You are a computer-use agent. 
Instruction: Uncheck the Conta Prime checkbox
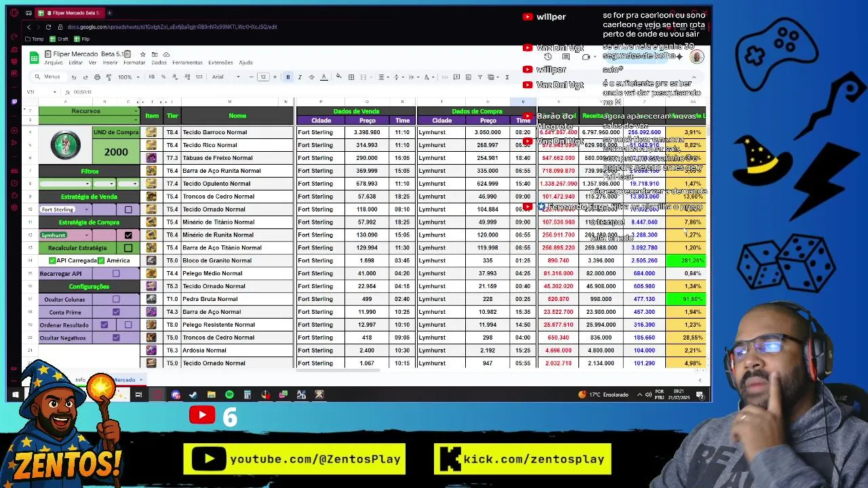tap(116, 312)
